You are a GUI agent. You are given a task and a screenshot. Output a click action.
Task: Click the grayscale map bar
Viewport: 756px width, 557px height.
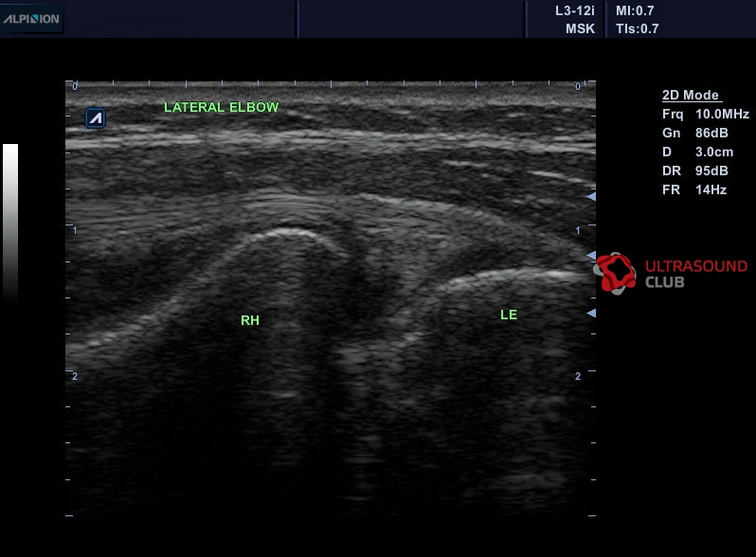pos(10,222)
